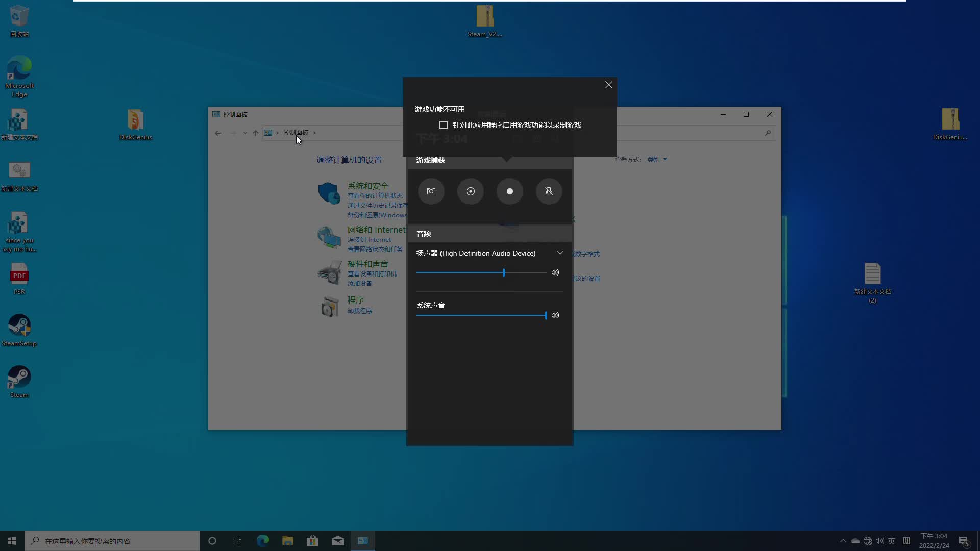Adjust the speaker volume slider
This screenshot has height=551, width=980.
point(503,272)
